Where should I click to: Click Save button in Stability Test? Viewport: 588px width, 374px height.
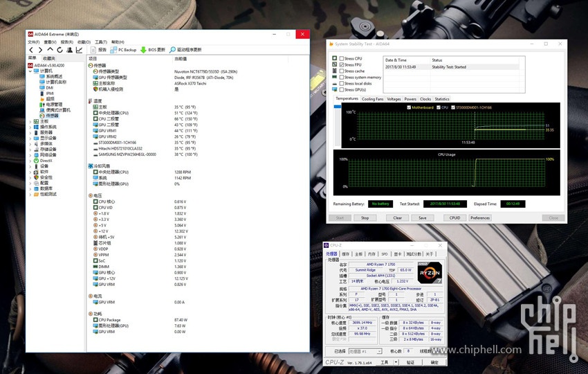tap(423, 217)
